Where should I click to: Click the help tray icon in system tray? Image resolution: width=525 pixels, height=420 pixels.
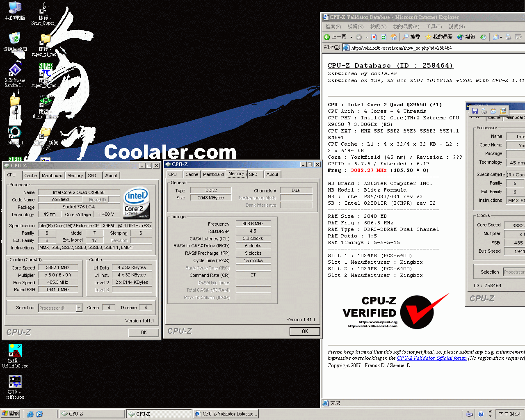481,414
